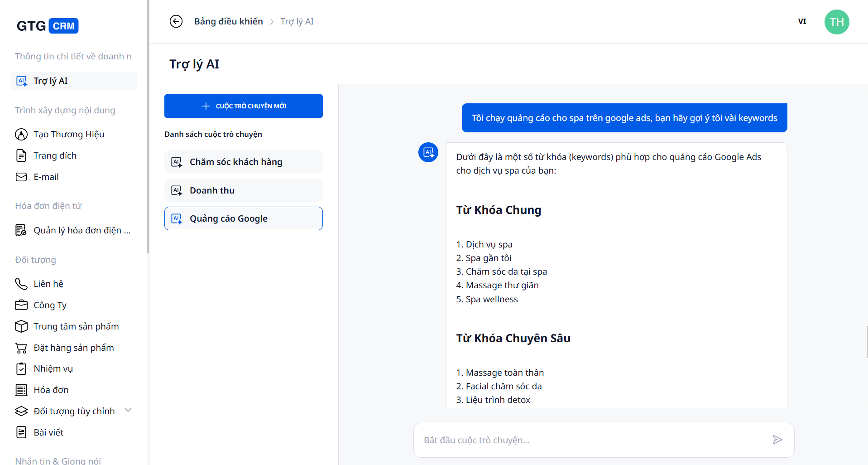Open Quản lý hóa đơn điện tử
Image resolution: width=868 pixels, height=465 pixels.
tap(82, 230)
